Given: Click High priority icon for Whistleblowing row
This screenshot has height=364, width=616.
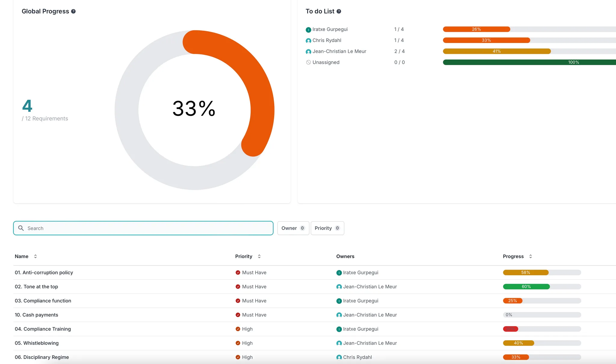Looking at the screenshot, I should tap(238, 343).
